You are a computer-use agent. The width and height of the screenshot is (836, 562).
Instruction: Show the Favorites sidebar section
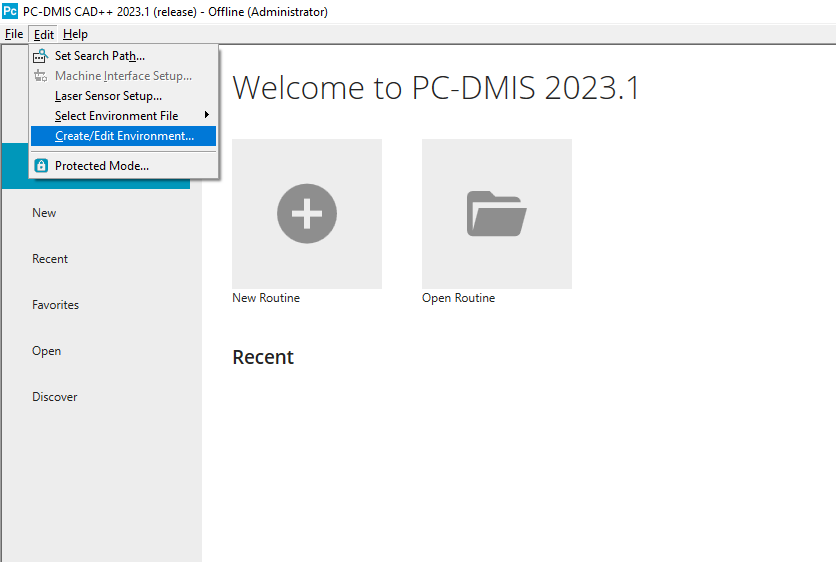pos(55,305)
